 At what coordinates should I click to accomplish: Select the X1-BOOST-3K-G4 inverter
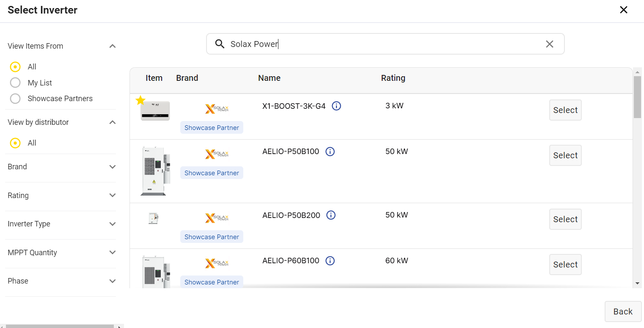tap(565, 110)
